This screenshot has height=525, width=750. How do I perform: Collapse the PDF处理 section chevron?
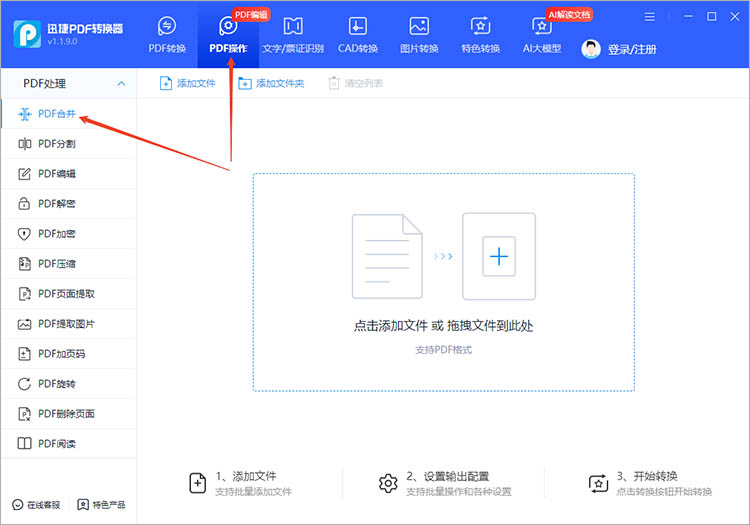[121, 84]
